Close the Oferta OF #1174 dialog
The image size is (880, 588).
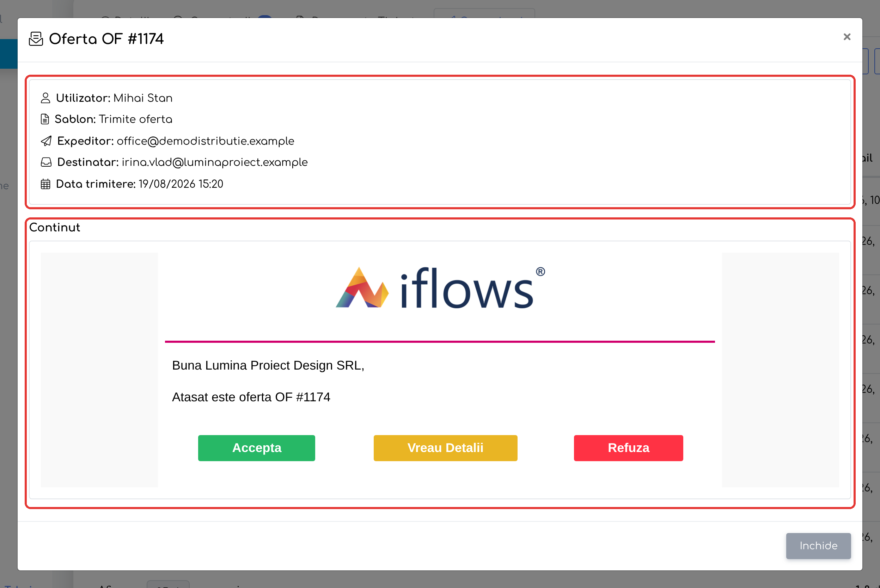[847, 37]
